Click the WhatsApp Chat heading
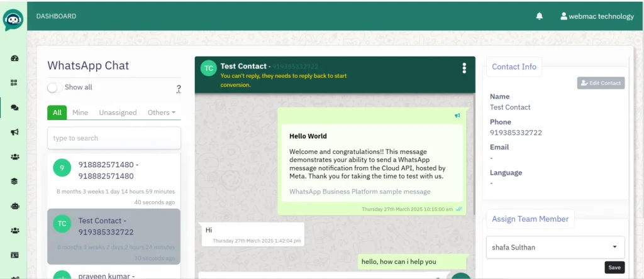 [88, 65]
